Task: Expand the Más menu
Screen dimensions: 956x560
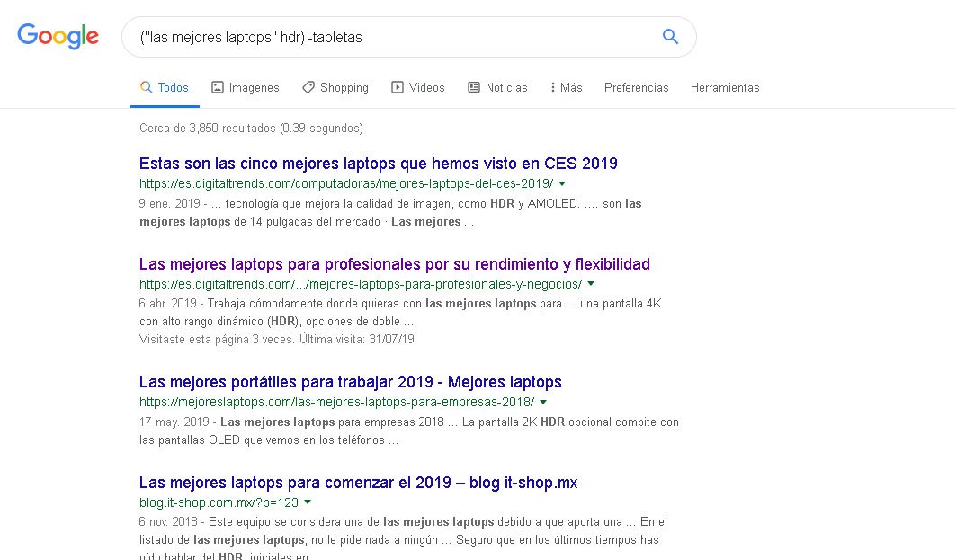Action: click(566, 88)
